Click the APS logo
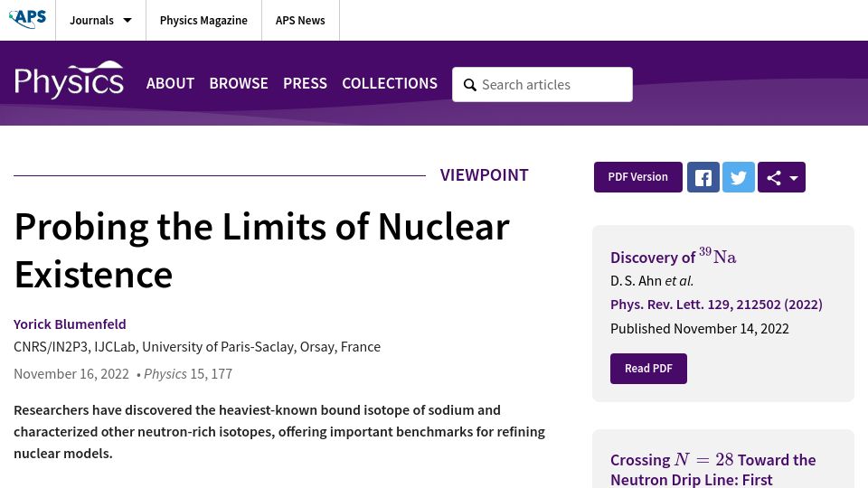868x488 pixels. coord(28,19)
